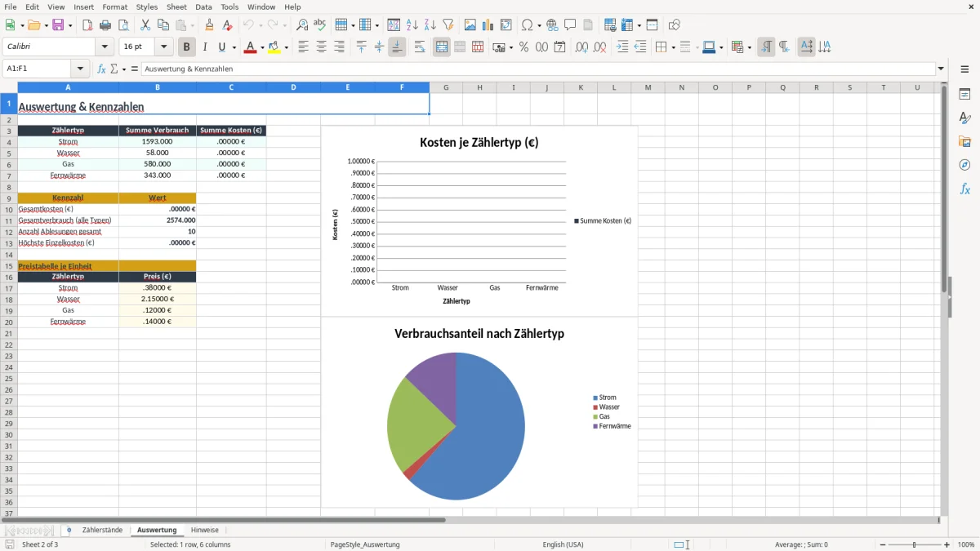The image size is (980, 551).
Task: Click Add Decimal Place icon
Action: pos(582,47)
